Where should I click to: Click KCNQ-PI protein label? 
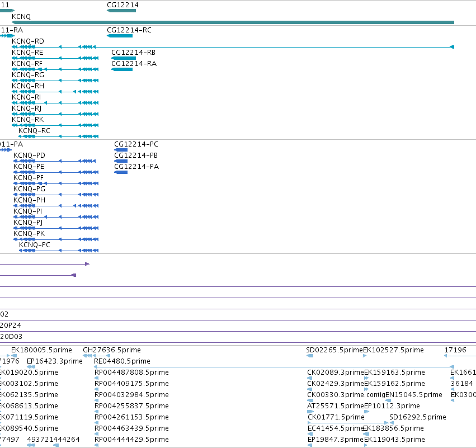point(27,211)
